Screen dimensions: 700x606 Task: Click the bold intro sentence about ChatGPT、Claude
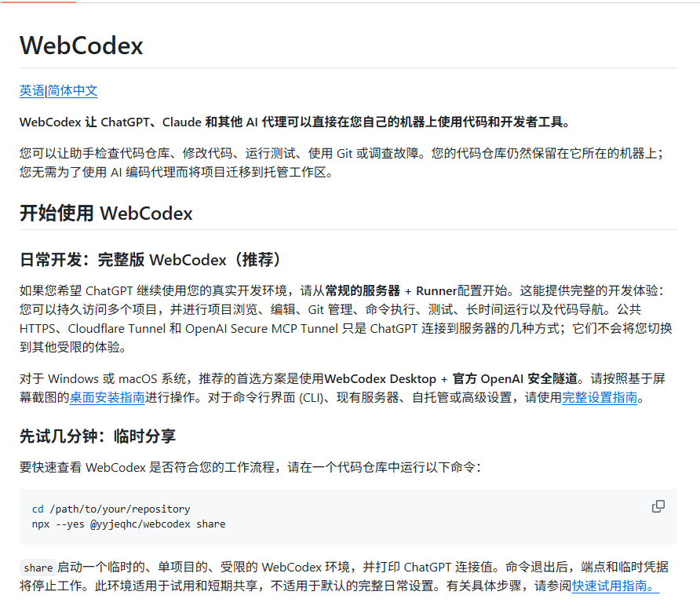coord(295,122)
